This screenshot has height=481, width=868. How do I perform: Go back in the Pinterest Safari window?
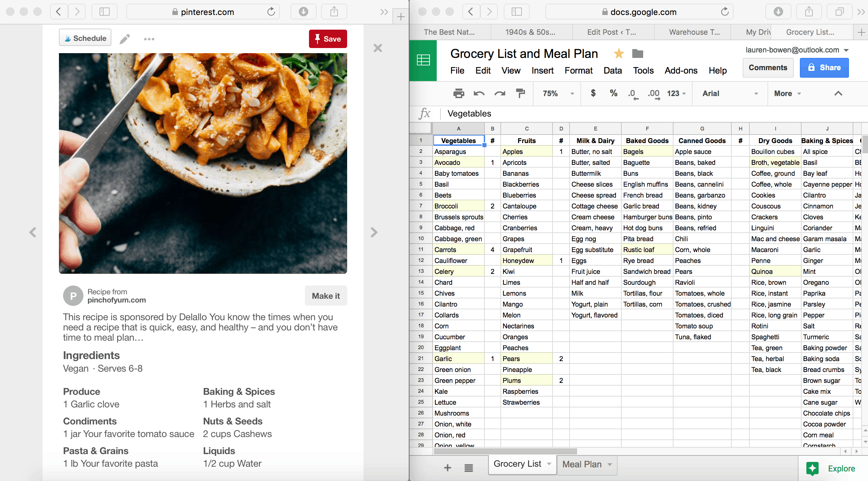tap(59, 12)
